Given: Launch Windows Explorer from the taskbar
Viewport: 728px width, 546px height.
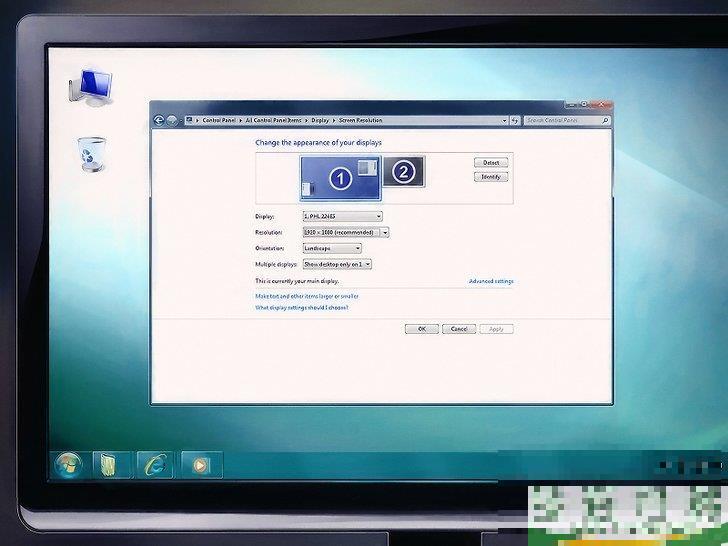Looking at the screenshot, I should point(107,464).
